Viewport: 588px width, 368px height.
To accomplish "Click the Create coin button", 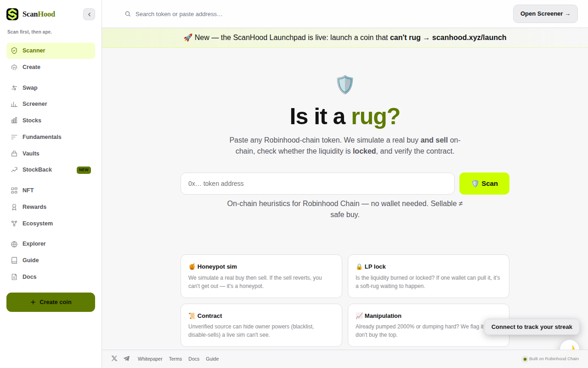I will 51,302.
